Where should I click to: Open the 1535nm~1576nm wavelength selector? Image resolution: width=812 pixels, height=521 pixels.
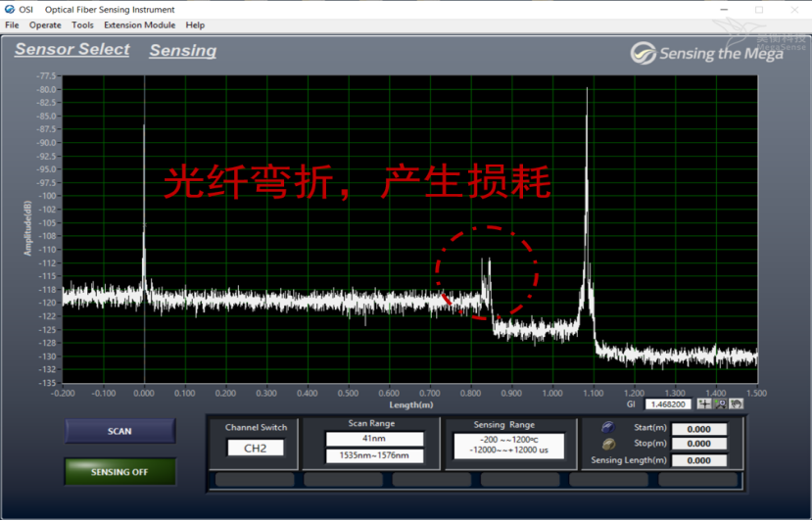[x=374, y=455]
